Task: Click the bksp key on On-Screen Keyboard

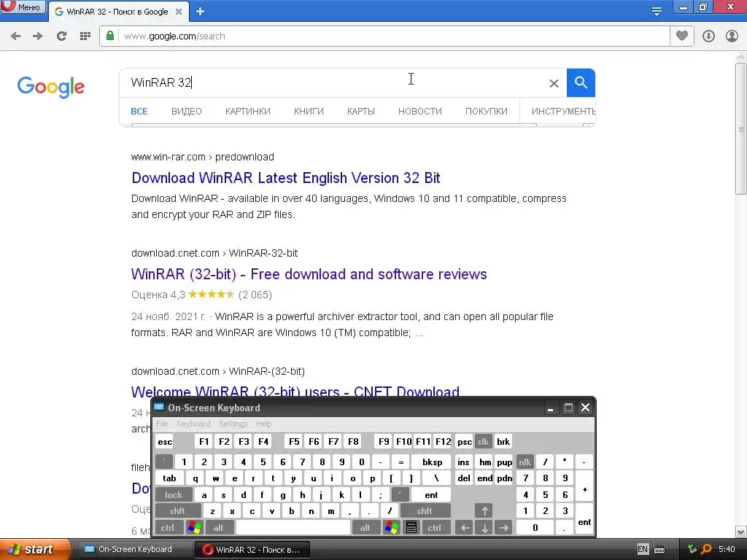Action: click(x=432, y=462)
